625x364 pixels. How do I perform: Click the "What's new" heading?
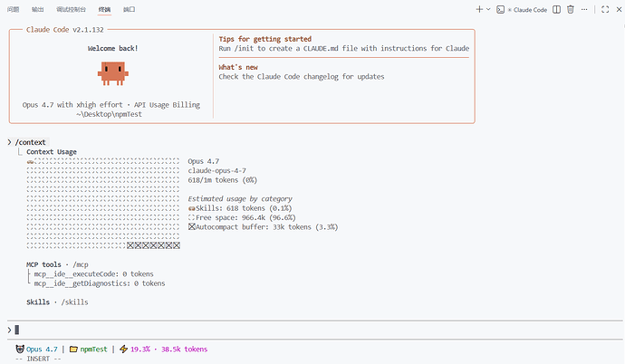pos(238,67)
